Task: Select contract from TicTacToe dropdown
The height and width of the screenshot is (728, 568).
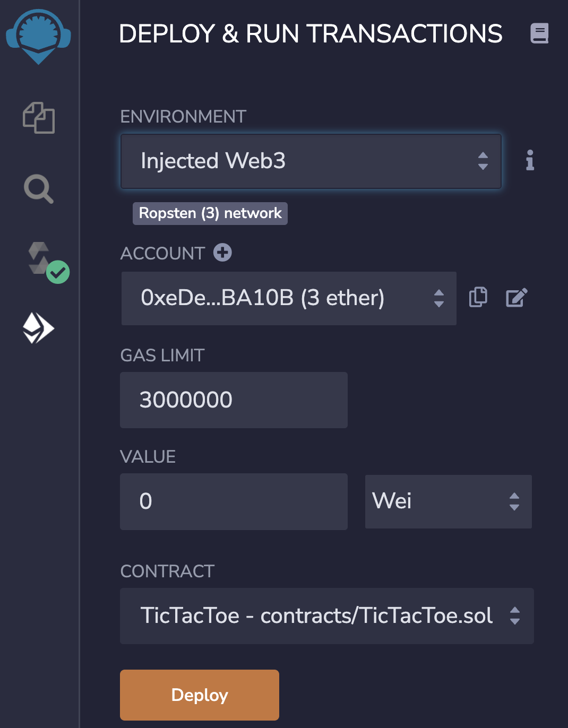Action: [327, 616]
